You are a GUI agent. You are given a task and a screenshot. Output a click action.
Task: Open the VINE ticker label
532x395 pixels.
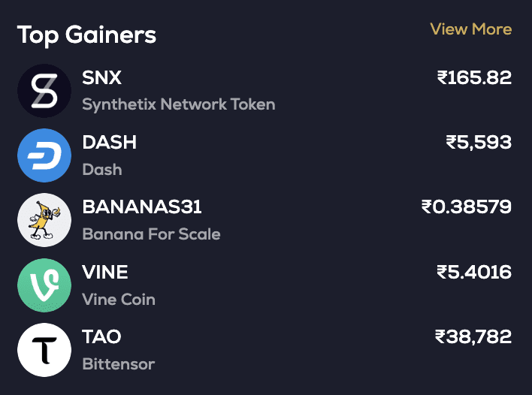(105, 272)
